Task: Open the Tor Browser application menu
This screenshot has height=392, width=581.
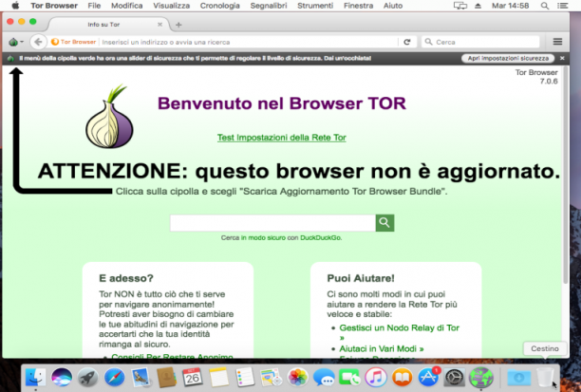Action: 54,6
